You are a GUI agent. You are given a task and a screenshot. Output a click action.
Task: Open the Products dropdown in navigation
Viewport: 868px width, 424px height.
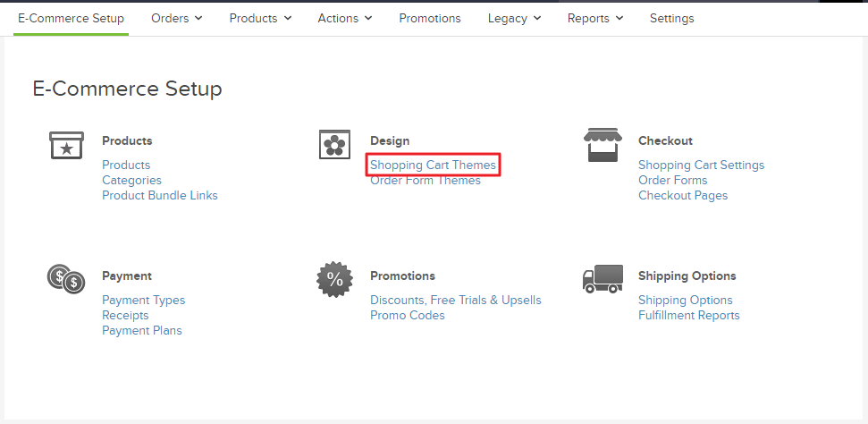(260, 18)
